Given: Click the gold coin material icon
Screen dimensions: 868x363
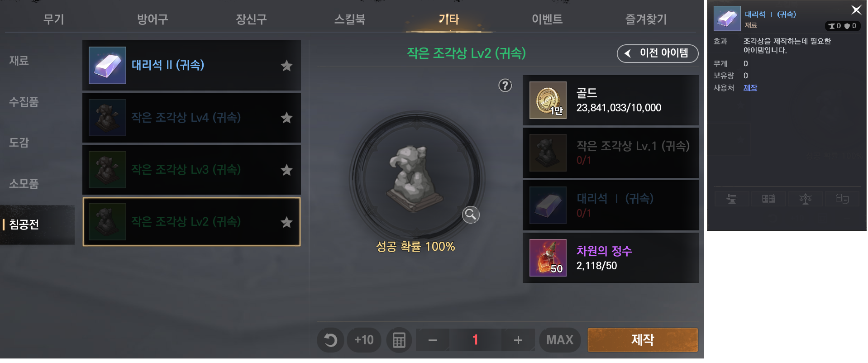Looking at the screenshot, I should tap(548, 100).
